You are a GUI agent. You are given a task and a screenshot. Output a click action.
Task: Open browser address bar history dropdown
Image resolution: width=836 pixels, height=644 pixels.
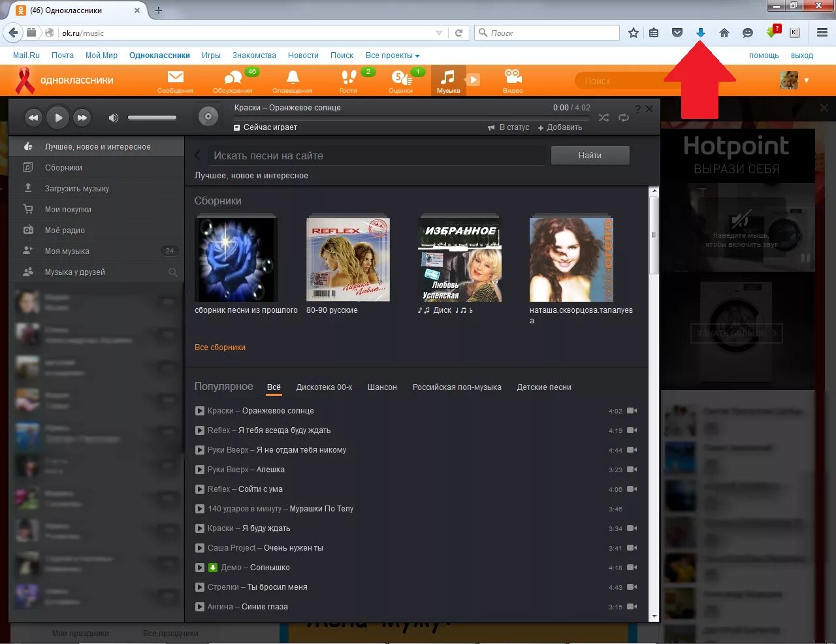439,33
